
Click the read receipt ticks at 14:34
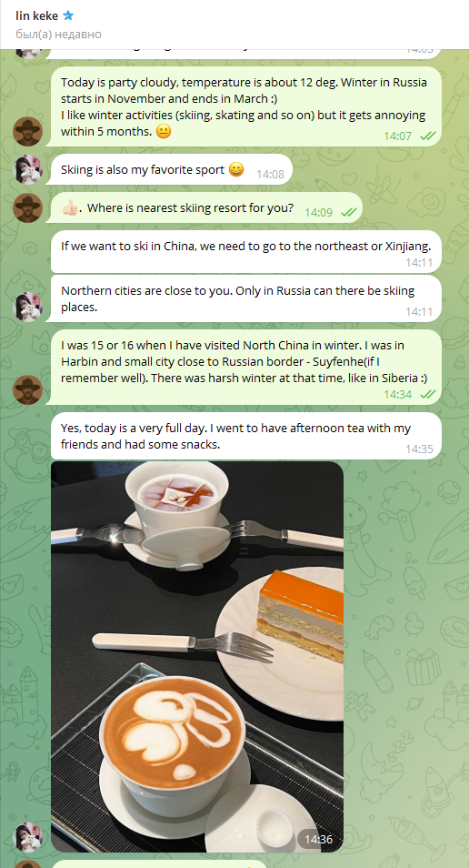pyautogui.click(x=428, y=394)
